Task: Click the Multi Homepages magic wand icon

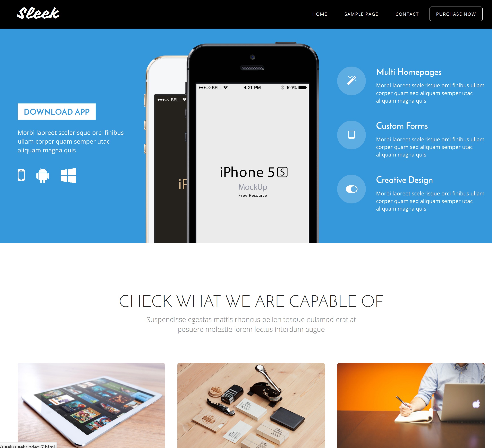Action: click(x=351, y=81)
